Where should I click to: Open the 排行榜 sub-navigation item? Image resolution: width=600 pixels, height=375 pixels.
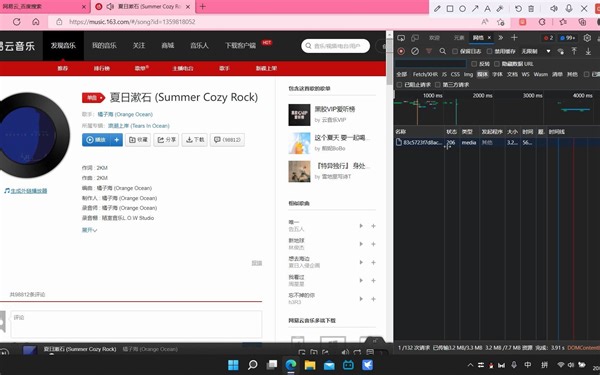(x=102, y=68)
